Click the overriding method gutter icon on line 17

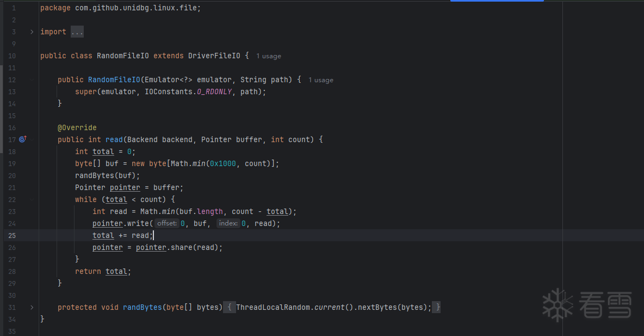click(x=23, y=139)
